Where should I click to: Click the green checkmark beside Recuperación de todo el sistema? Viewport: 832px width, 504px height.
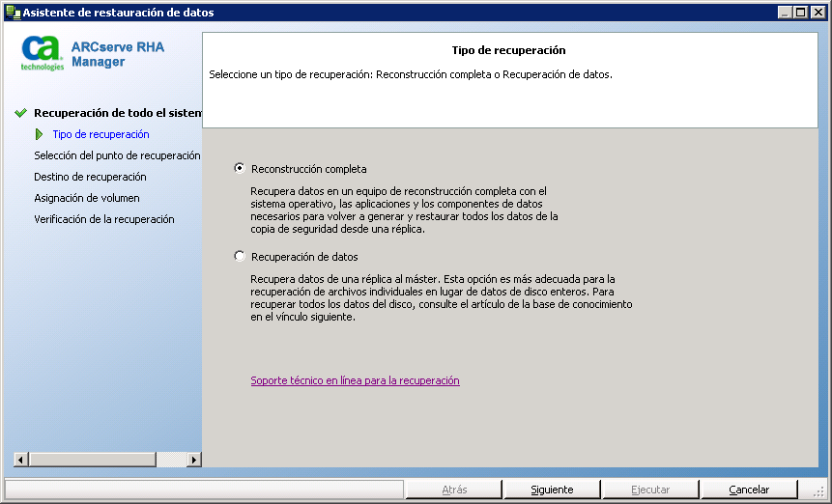pyautogui.click(x=20, y=112)
